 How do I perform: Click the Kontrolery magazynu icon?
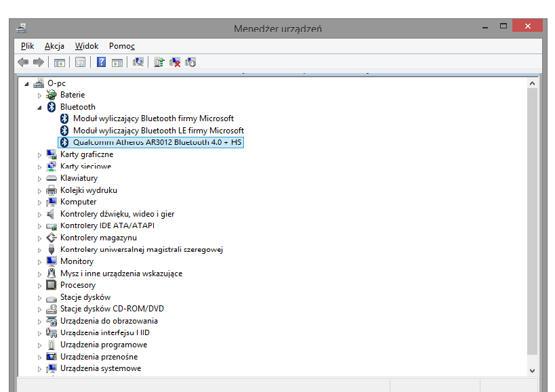click(x=52, y=238)
